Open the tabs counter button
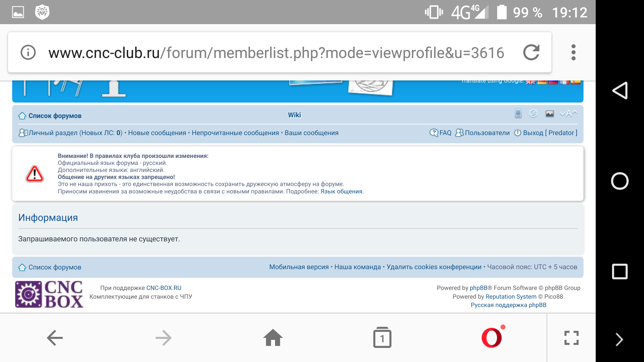The width and height of the screenshot is (644, 362). [382, 338]
